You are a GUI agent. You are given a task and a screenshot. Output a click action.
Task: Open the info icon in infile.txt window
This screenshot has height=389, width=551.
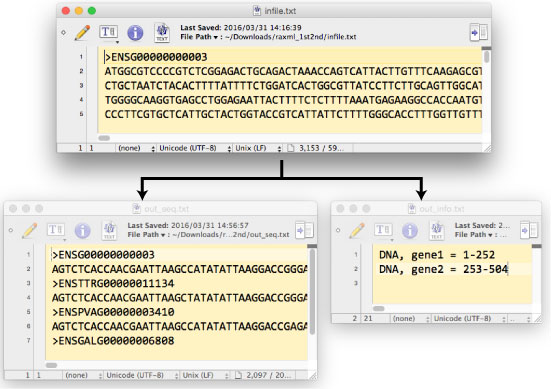pyautogui.click(x=135, y=33)
